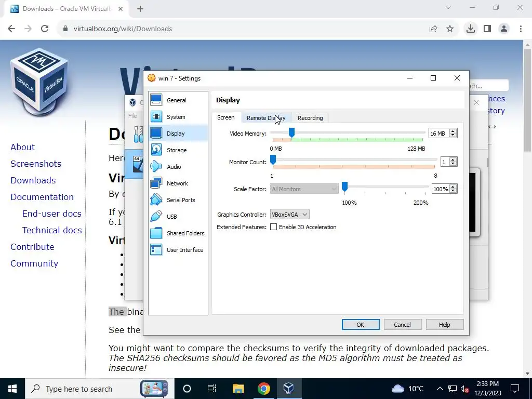532x399 pixels.
Task: Open Cortana circle on taskbar
Action: tap(187, 389)
